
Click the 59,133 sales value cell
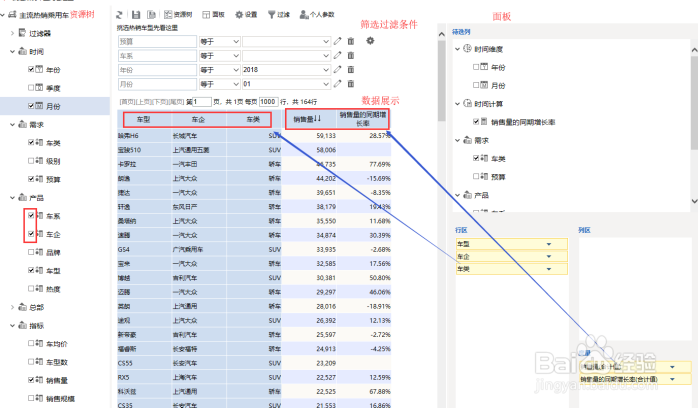click(309, 136)
